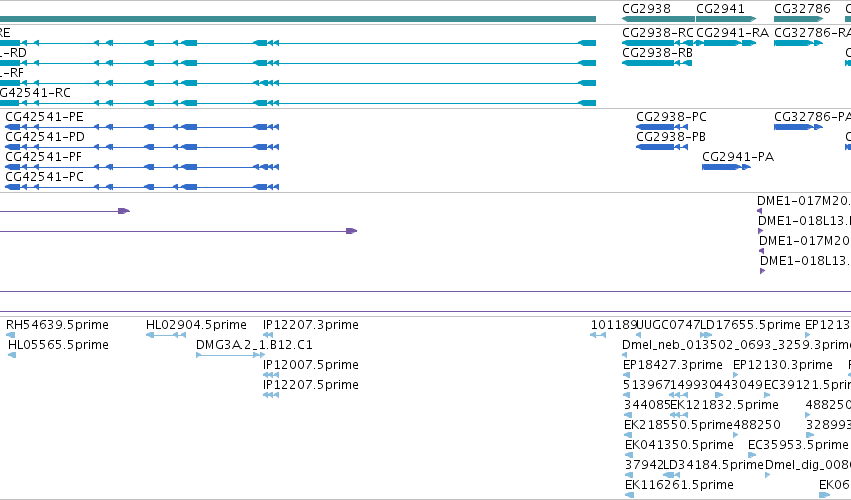The width and height of the screenshot is (851, 500).
Task: Click the shorter purple arrow feature
Action: [x=65, y=211]
